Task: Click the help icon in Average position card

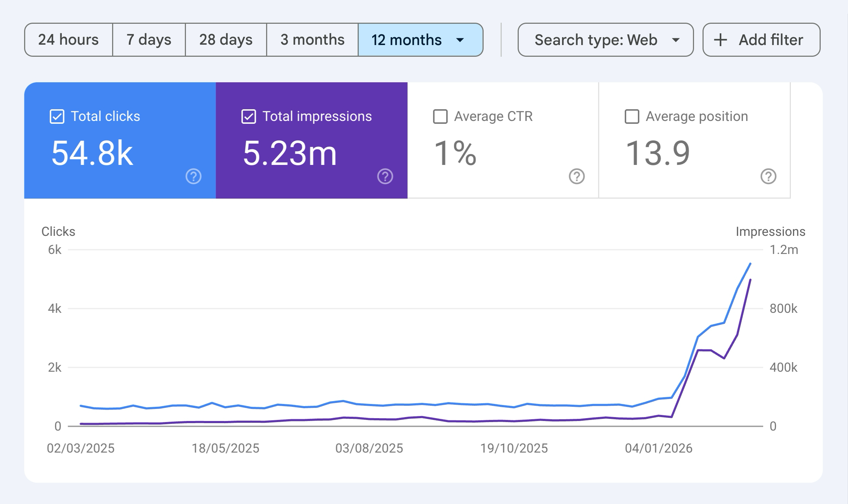Action: pos(768,176)
